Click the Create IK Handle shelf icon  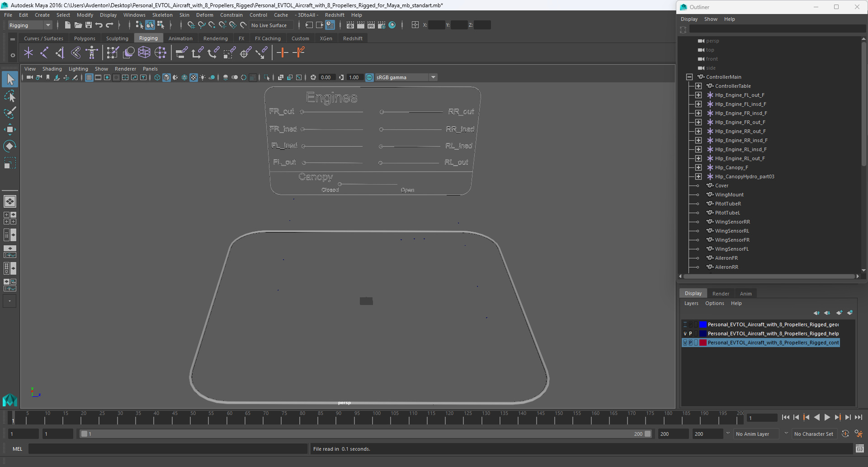pos(60,53)
